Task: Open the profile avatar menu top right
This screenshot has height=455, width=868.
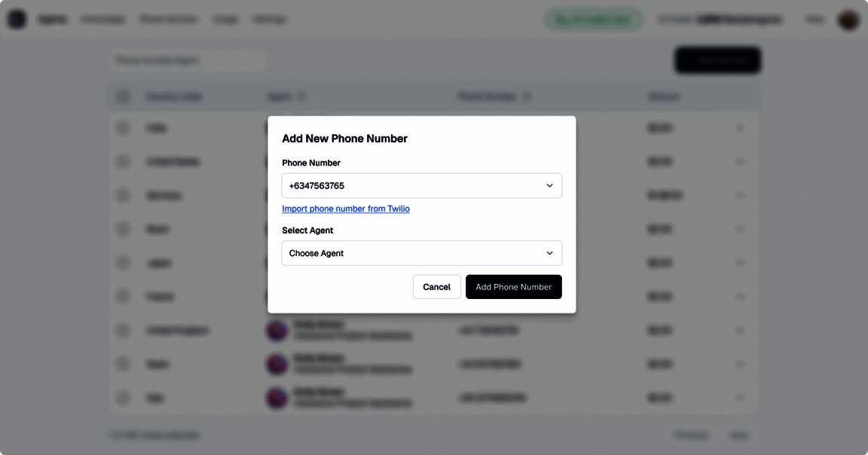Action: click(x=848, y=19)
